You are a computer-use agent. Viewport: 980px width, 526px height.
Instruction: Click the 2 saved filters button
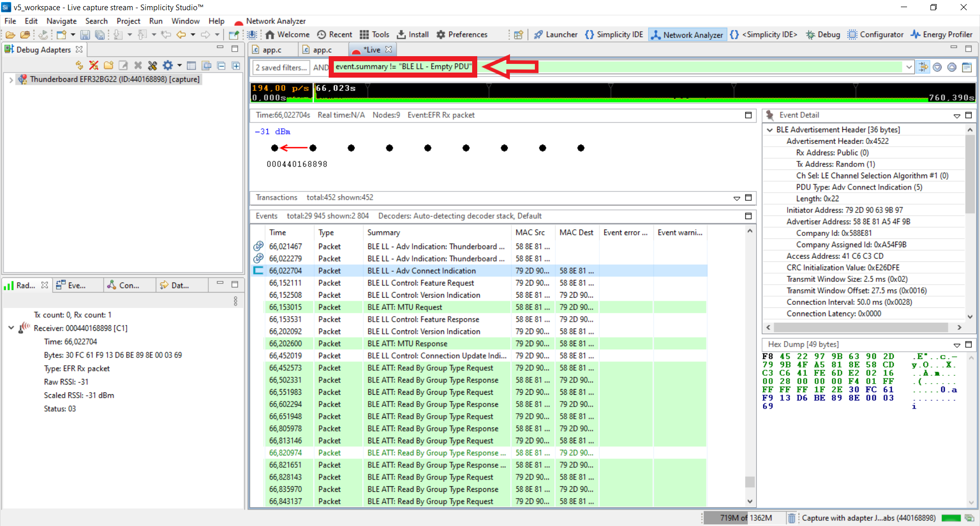(x=281, y=67)
